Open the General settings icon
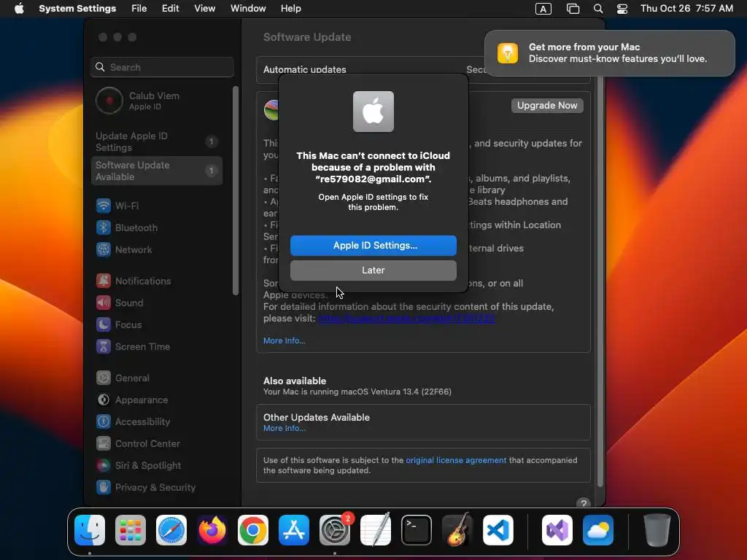 pos(104,378)
